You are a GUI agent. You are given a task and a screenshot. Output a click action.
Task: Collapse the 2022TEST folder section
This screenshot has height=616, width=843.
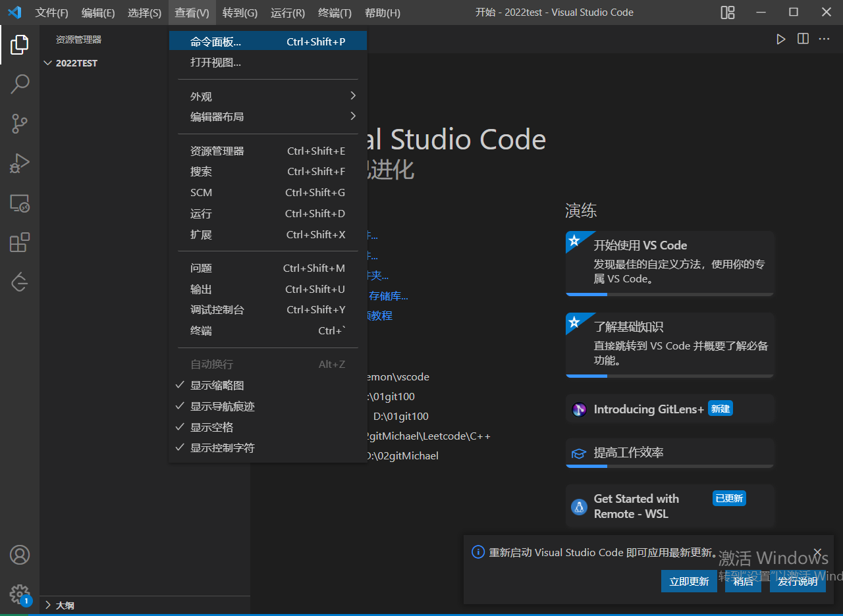[145, 63]
